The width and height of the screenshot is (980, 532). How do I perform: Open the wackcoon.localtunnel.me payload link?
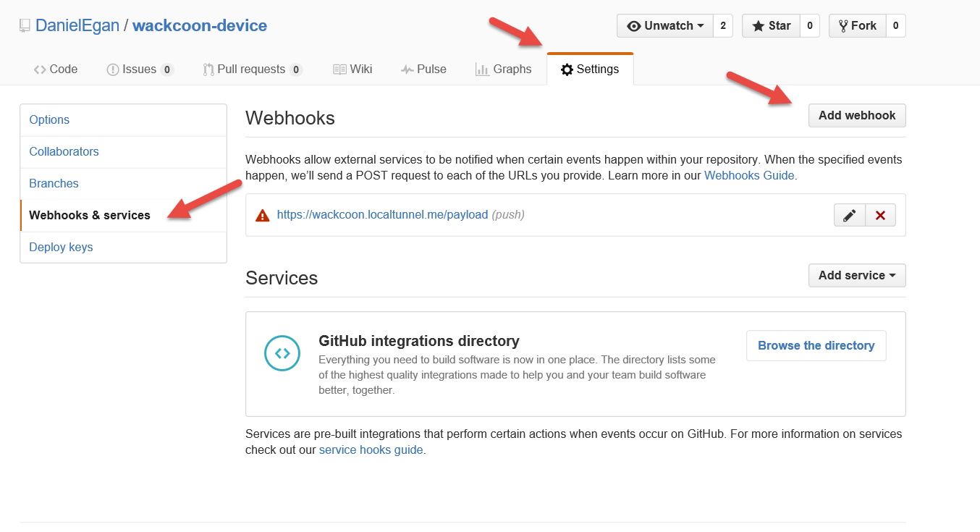click(382, 215)
